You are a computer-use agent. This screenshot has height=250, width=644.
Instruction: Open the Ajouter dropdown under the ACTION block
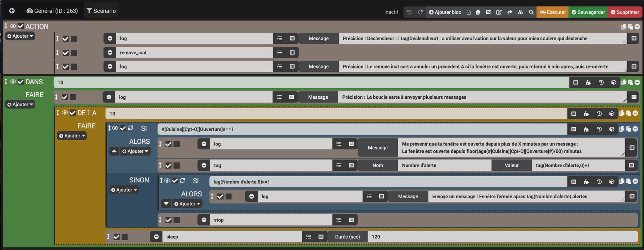click(x=20, y=36)
